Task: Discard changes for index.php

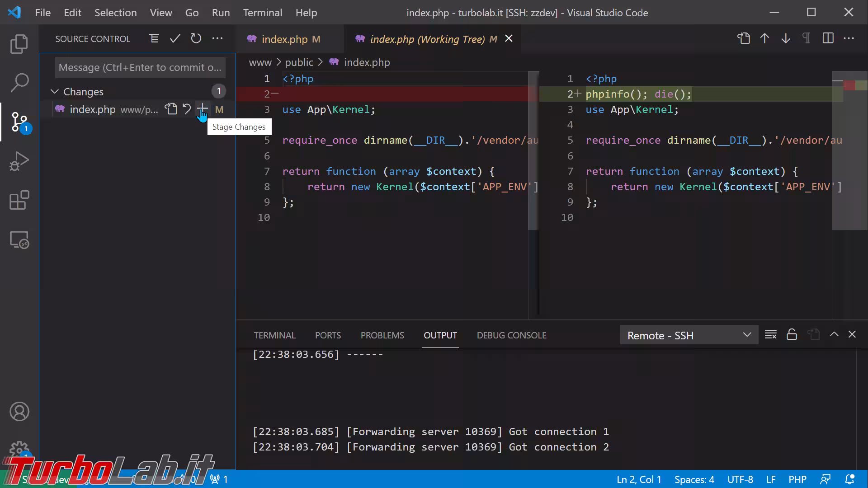Action: tap(187, 109)
